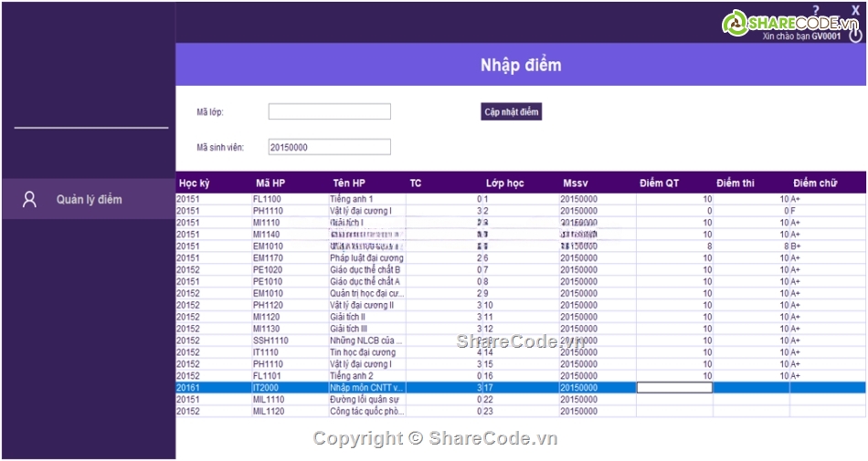Open help with the question mark icon
Viewport: 868px width, 461px height.
pos(817,9)
